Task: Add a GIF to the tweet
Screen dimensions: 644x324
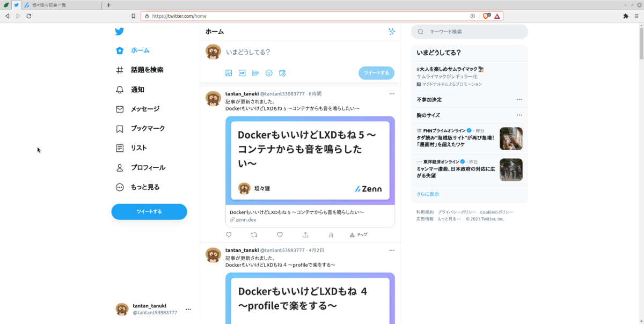Action: pyautogui.click(x=242, y=73)
